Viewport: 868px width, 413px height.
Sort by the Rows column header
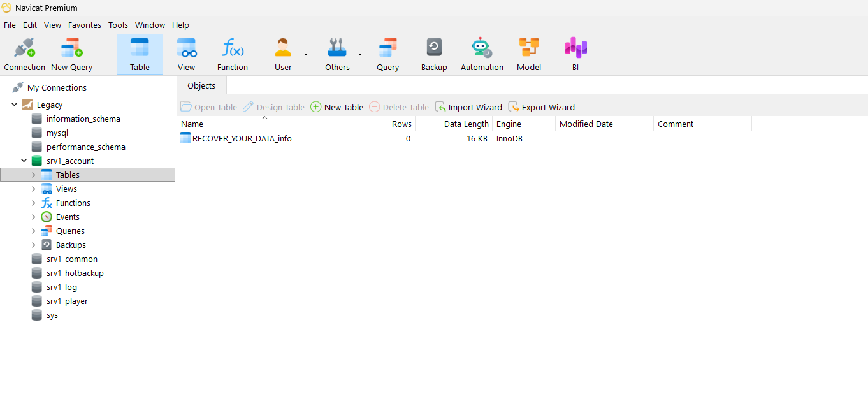tap(384, 124)
